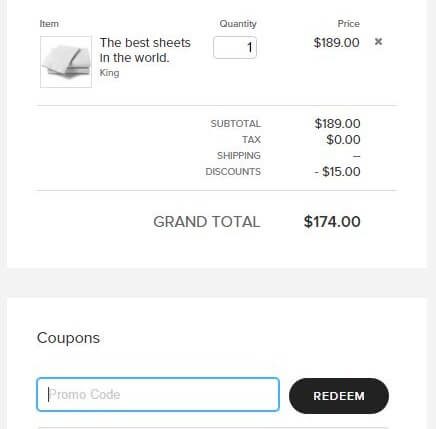The width and height of the screenshot is (436, 429).
Task: Remove the sheets item with the X icon
Action: coord(378,42)
